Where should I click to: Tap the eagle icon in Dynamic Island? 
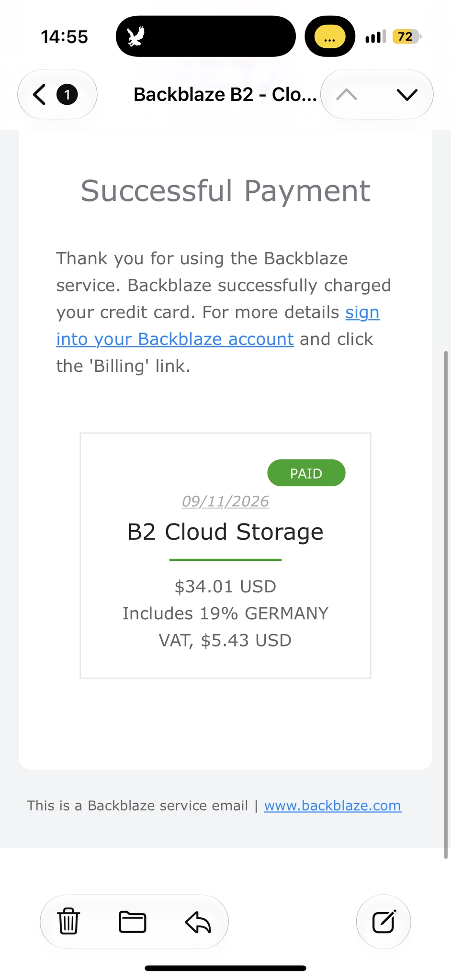136,36
